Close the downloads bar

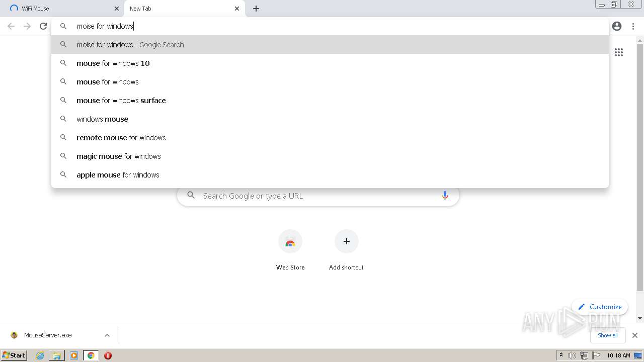coord(635,335)
